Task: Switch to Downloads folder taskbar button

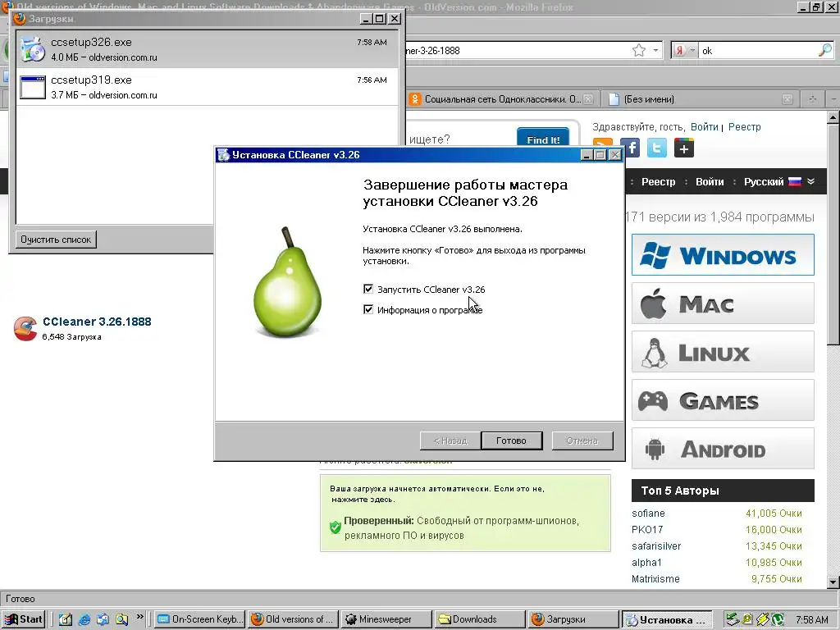Action: 480,619
